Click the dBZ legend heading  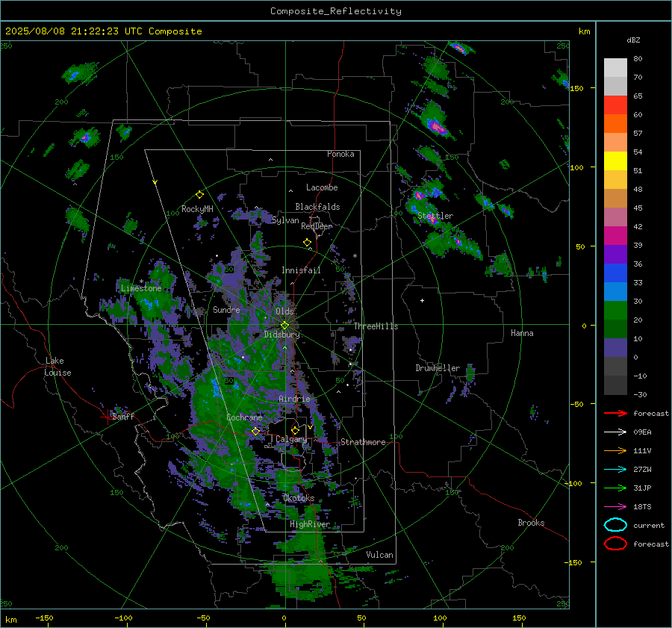tap(633, 40)
